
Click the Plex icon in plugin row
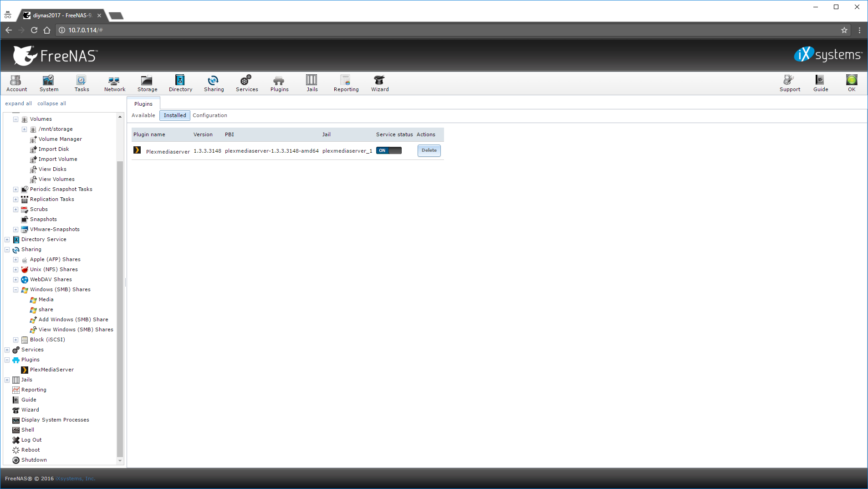pyautogui.click(x=137, y=150)
